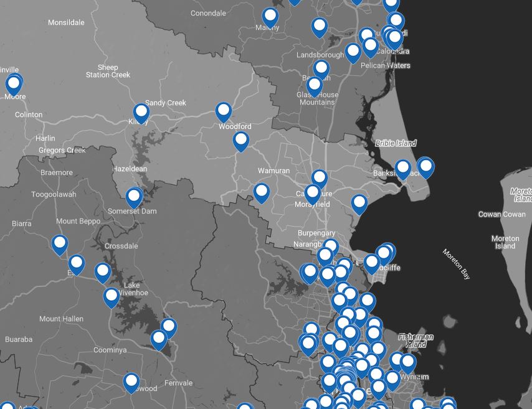The image size is (532, 409).
Task: Click the Bribie Island map label
Action: tap(396, 143)
